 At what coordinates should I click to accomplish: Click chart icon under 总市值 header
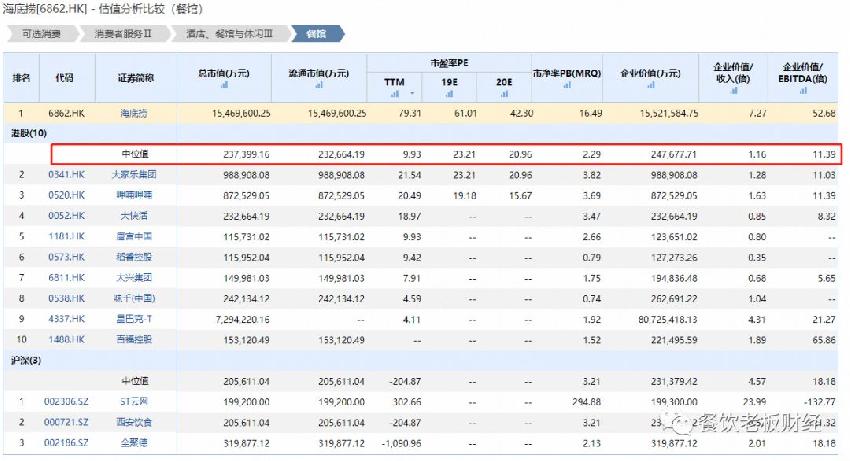pos(224,85)
